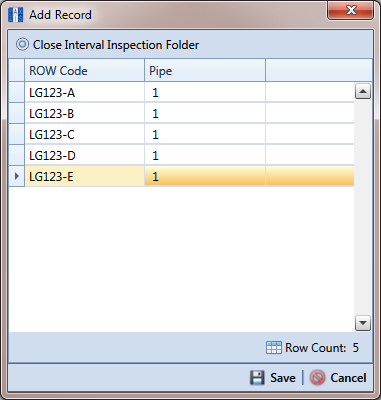
Task: Choose the LG123-C row code cell
Action: [x=85, y=134]
